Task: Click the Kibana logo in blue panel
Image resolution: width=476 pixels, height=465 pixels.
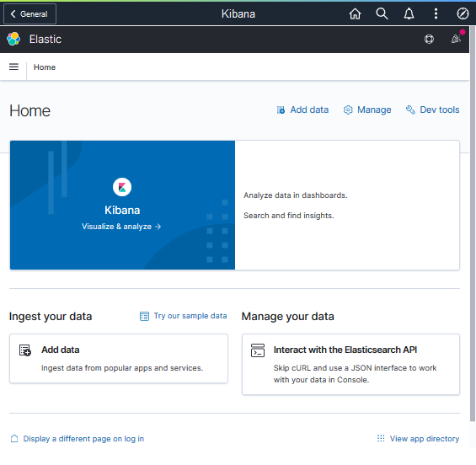Action: click(x=122, y=187)
